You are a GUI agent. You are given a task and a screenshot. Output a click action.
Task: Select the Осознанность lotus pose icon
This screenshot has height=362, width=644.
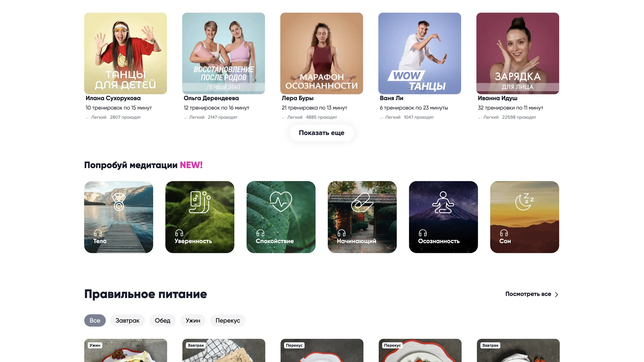[443, 202]
